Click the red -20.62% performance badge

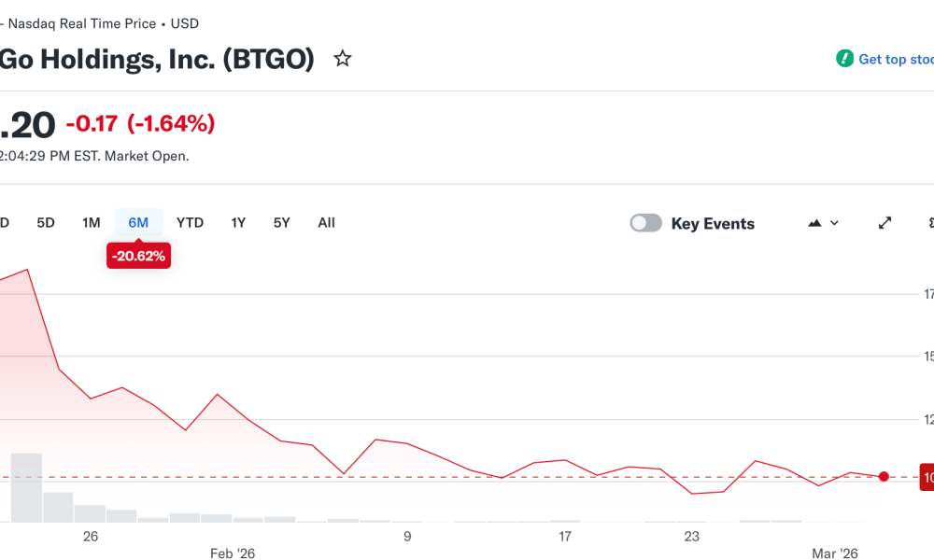click(x=138, y=255)
